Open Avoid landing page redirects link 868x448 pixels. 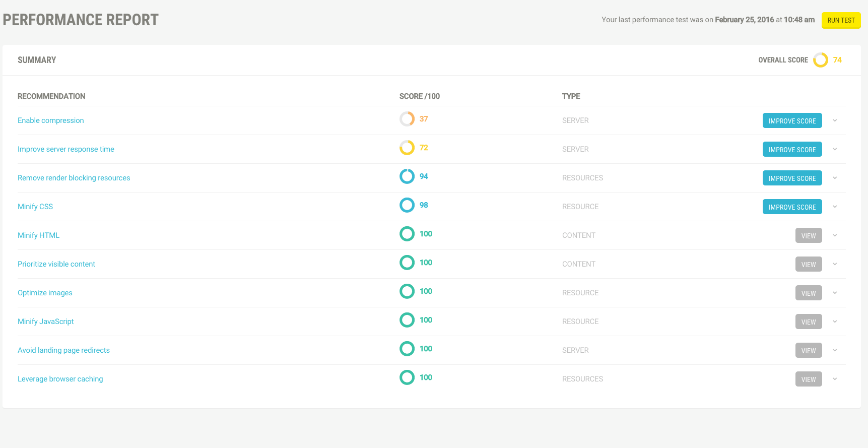click(x=63, y=350)
